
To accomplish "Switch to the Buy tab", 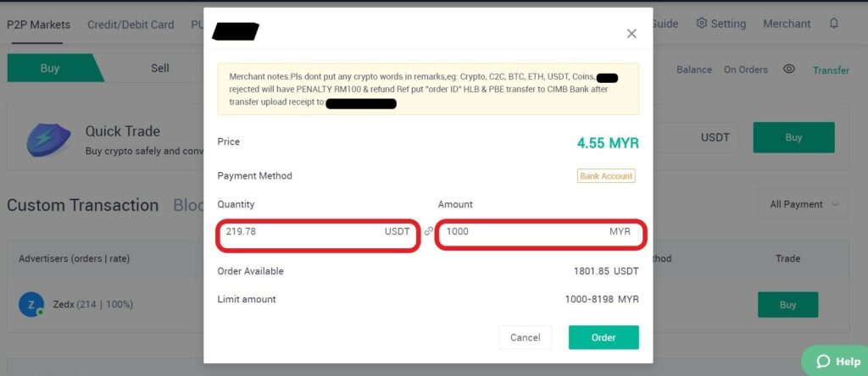I will point(50,69).
